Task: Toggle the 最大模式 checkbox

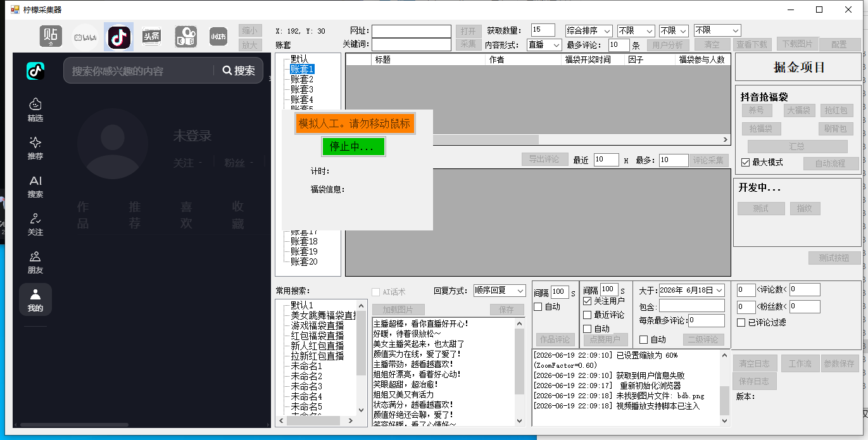Action: (x=745, y=162)
